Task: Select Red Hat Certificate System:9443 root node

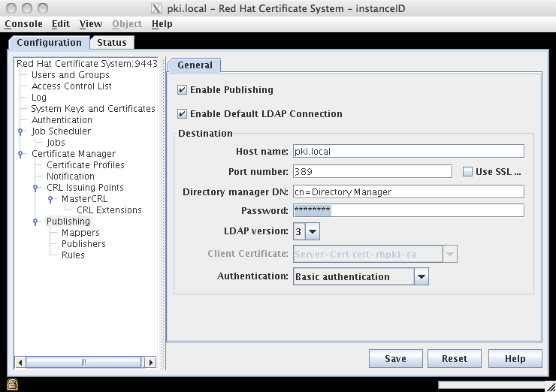Action: (86, 64)
